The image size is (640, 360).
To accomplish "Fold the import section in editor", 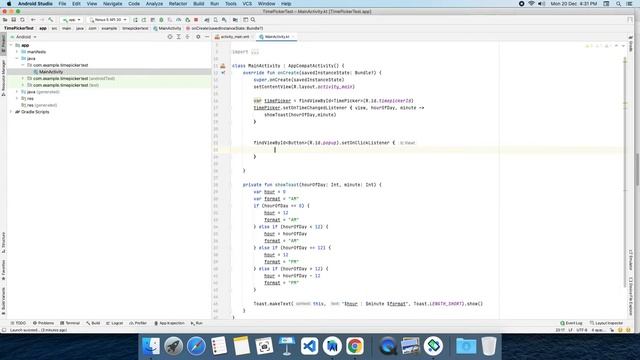I will point(255,52).
